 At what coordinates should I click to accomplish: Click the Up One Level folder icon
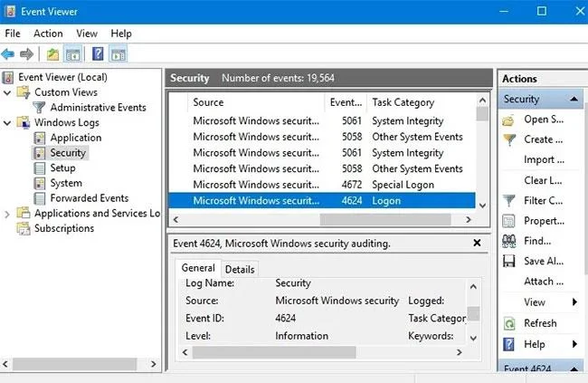[x=52, y=54]
